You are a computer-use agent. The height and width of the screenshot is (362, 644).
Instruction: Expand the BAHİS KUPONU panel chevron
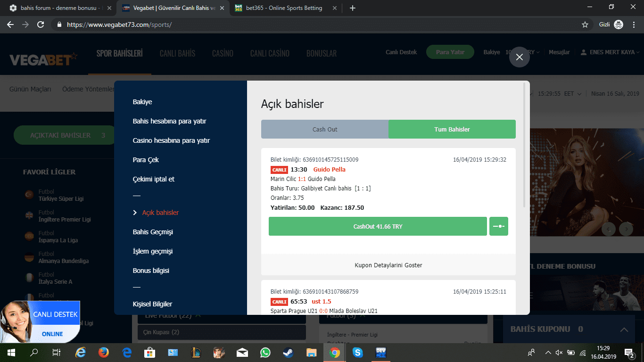[624, 329]
